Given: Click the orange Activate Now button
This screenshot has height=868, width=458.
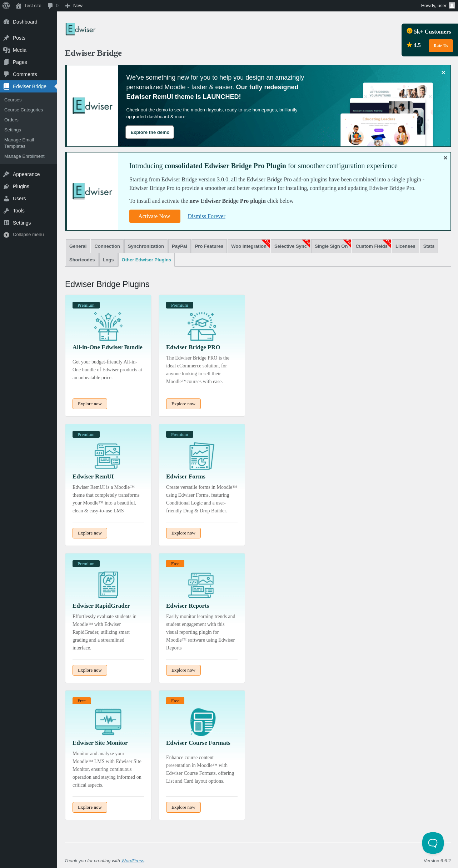Looking at the screenshot, I should (x=155, y=216).
